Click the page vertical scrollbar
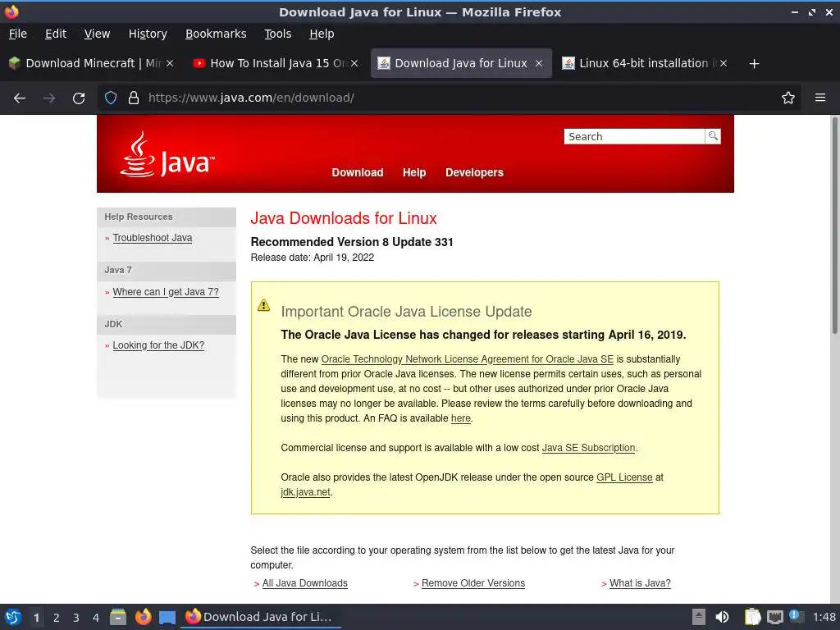Viewport: 840px width, 630px height. (x=834, y=226)
